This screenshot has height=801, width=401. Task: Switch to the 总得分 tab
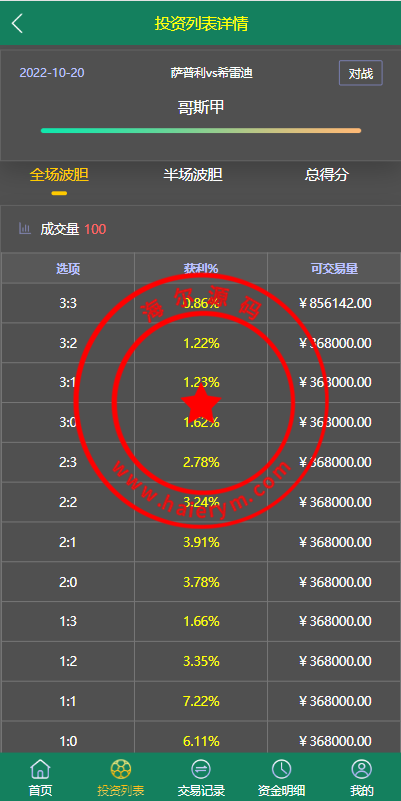(327, 175)
